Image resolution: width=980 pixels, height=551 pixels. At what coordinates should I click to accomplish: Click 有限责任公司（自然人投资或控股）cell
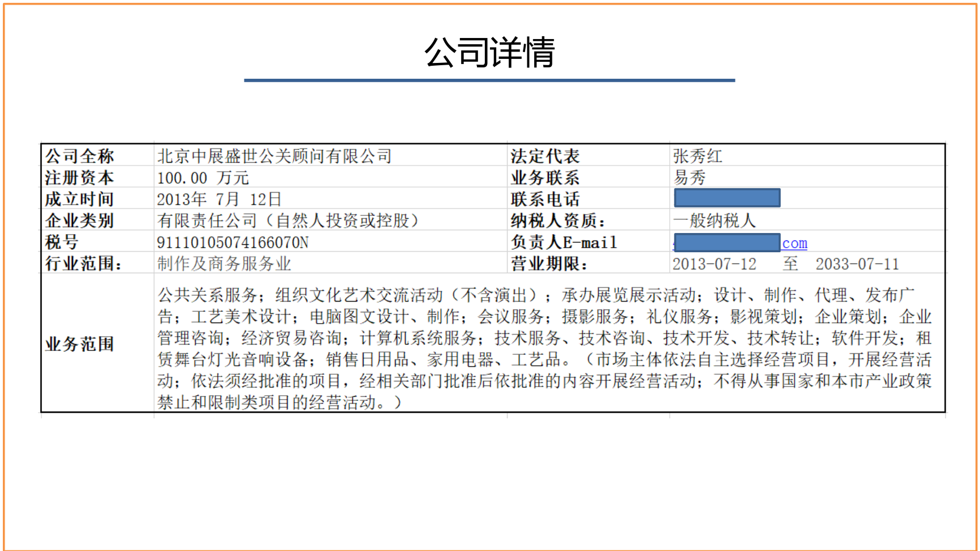coord(288,221)
